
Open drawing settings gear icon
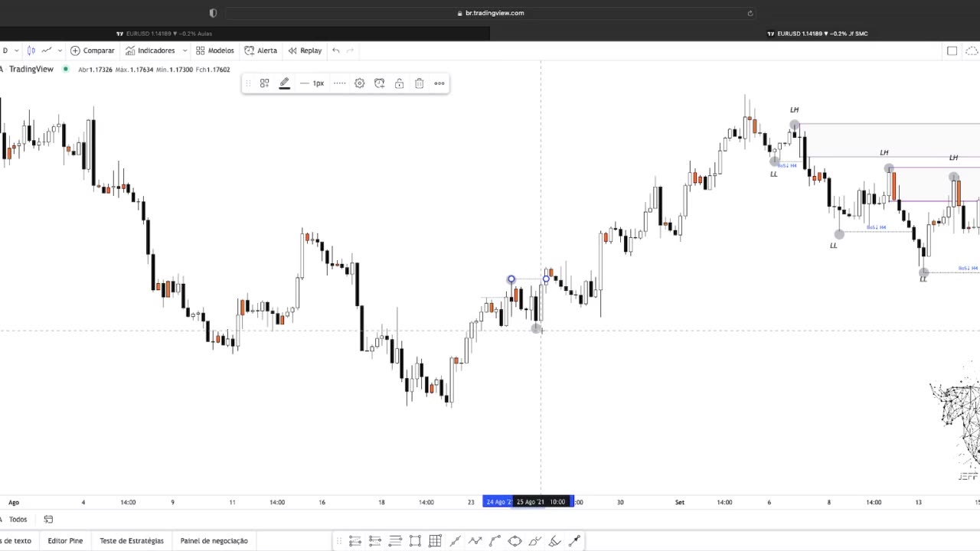pyautogui.click(x=359, y=83)
